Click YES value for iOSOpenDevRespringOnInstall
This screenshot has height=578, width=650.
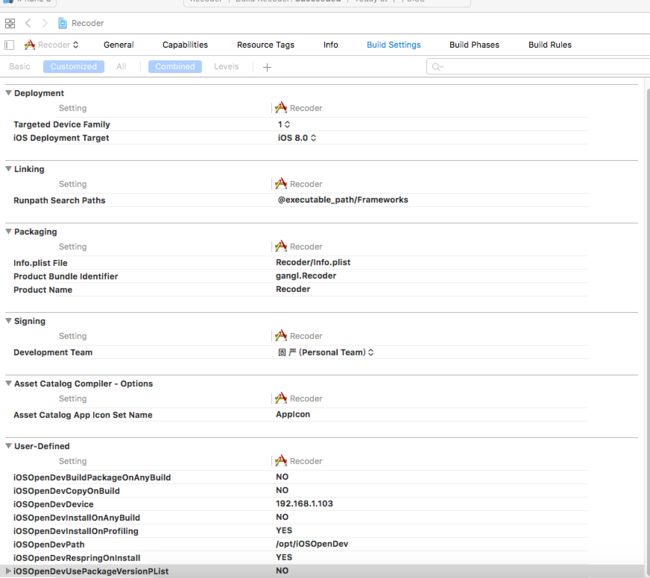pos(284,557)
